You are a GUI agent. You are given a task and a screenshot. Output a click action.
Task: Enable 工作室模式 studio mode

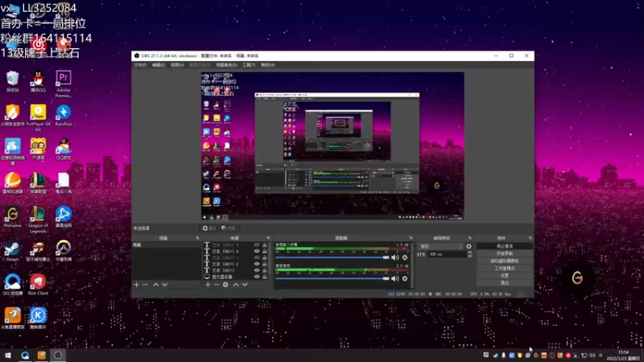(x=505, y=269)
